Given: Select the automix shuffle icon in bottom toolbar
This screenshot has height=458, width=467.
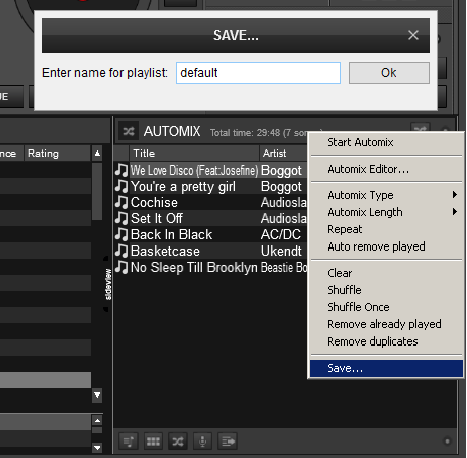Looking at the screenshot, I should pyautogui.click(x=178, y=442).
